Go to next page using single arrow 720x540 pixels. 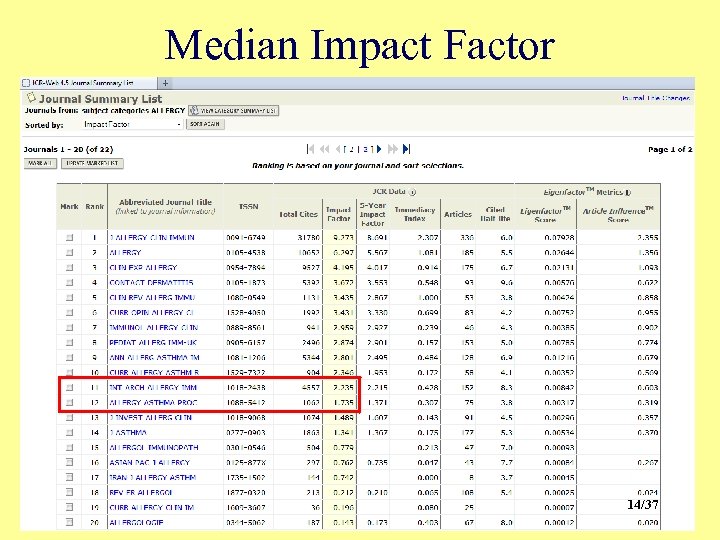coord(379,149)
